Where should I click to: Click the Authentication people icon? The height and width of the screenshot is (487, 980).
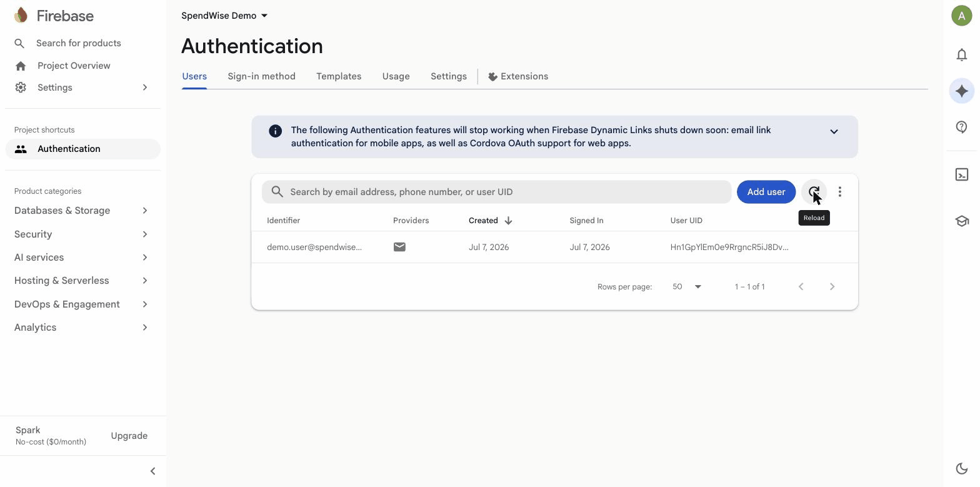[21, 149]
